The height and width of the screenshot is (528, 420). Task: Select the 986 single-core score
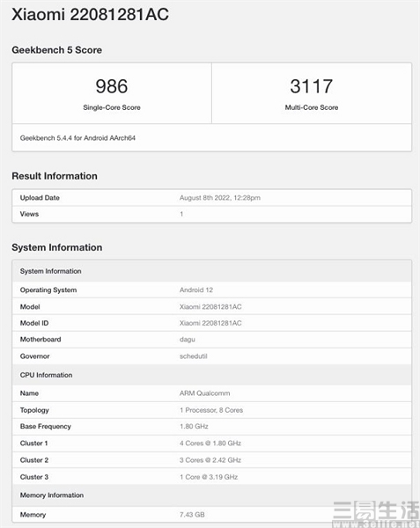click(112, 86)
